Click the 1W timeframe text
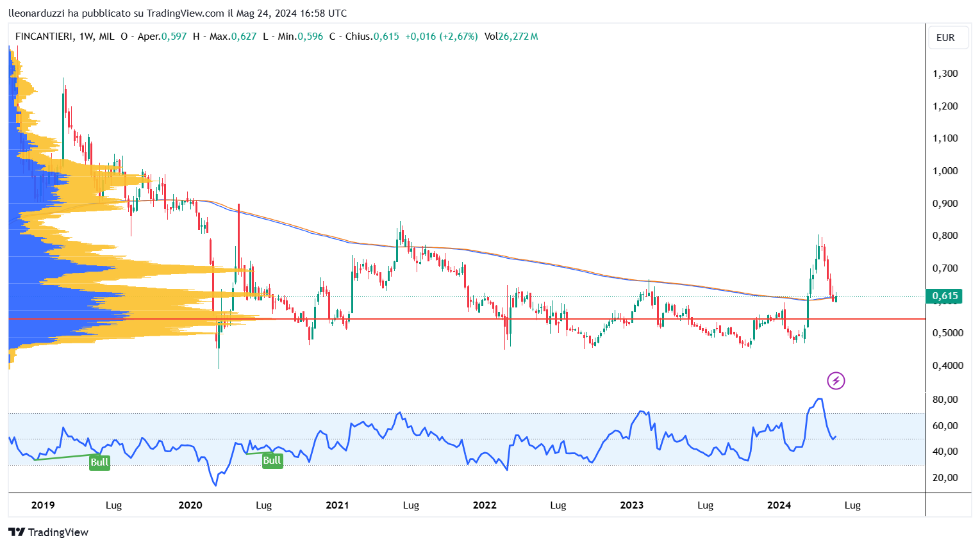 tap(87, 37)
